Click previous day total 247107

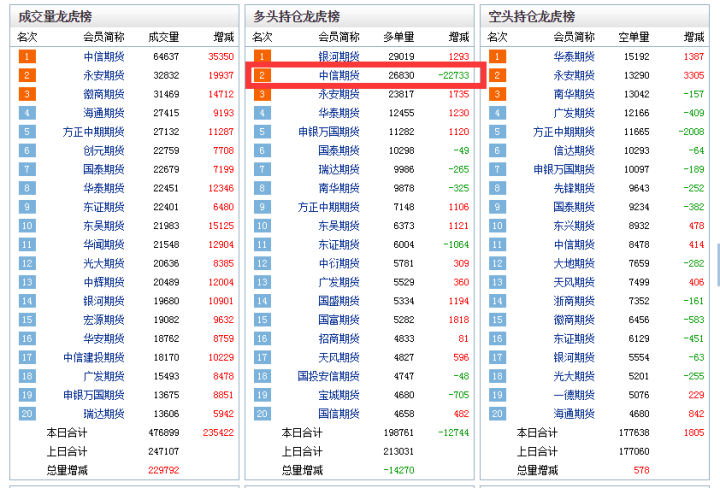tap(164, 451)
